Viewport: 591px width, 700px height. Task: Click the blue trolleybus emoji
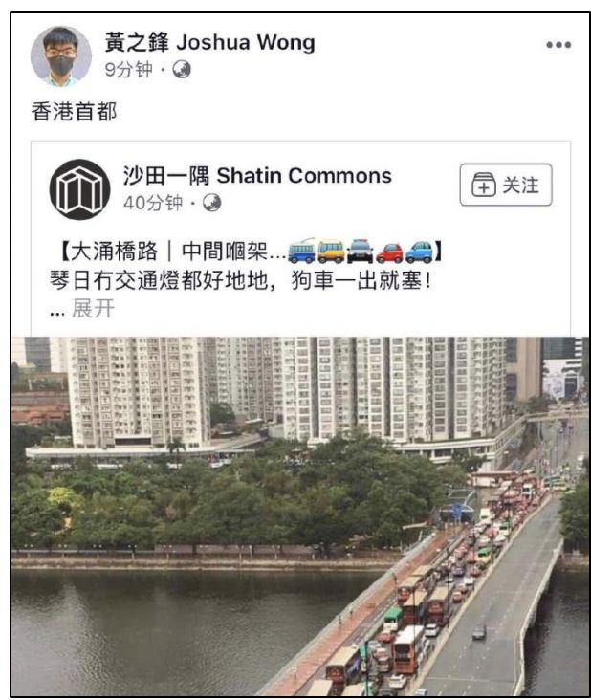tap(301, 251)
